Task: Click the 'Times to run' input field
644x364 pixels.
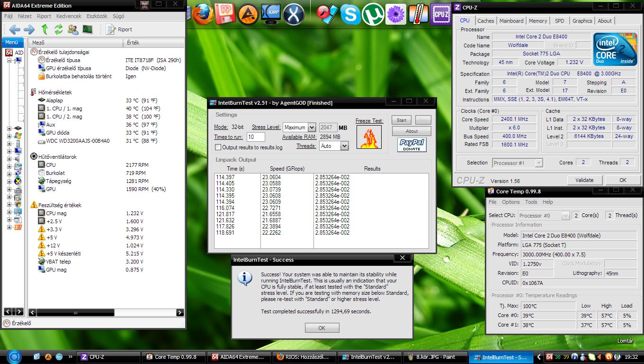Action: [256, 137]
